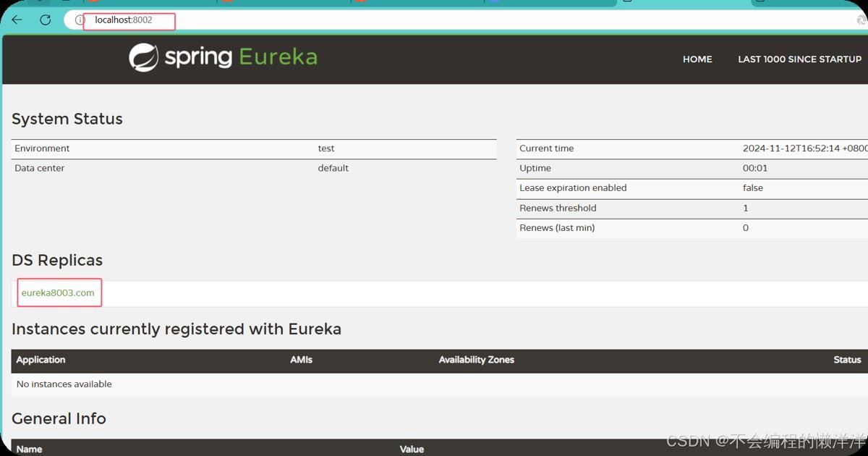Click the Availability Zones column header
868x456 pixels.
(x=476, y=360)
